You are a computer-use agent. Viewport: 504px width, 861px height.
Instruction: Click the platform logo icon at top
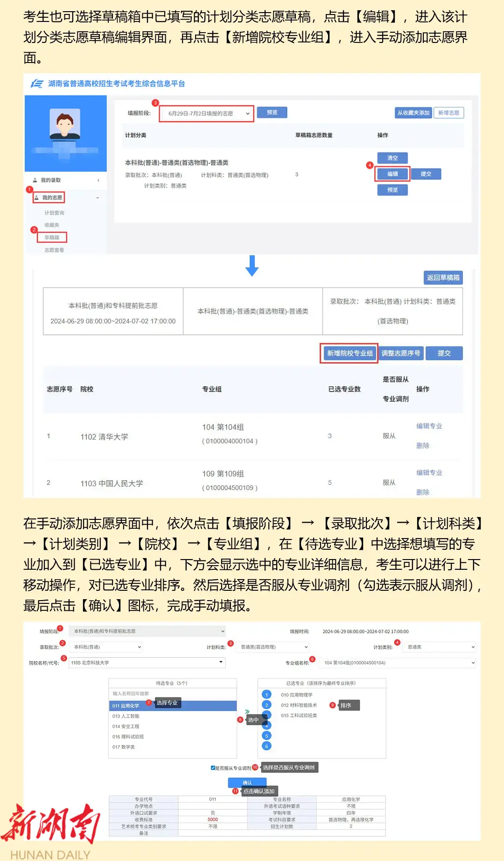point(37,84)
